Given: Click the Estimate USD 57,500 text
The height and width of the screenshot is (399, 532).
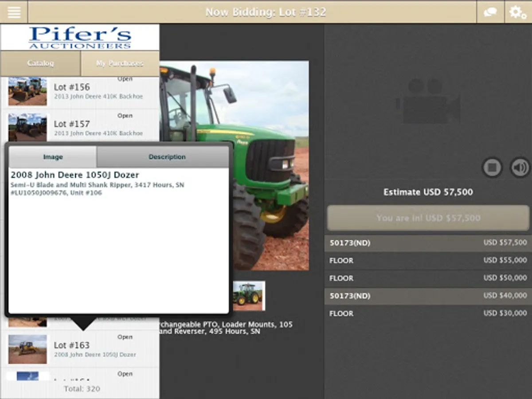Looking at the screenshot, I should [x=428, y=192].
